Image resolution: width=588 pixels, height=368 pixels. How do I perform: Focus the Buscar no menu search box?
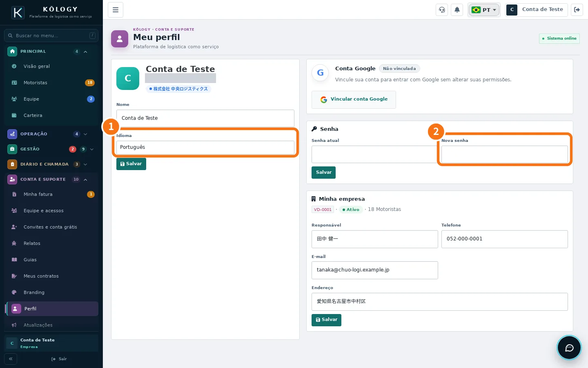click(51, 36)
